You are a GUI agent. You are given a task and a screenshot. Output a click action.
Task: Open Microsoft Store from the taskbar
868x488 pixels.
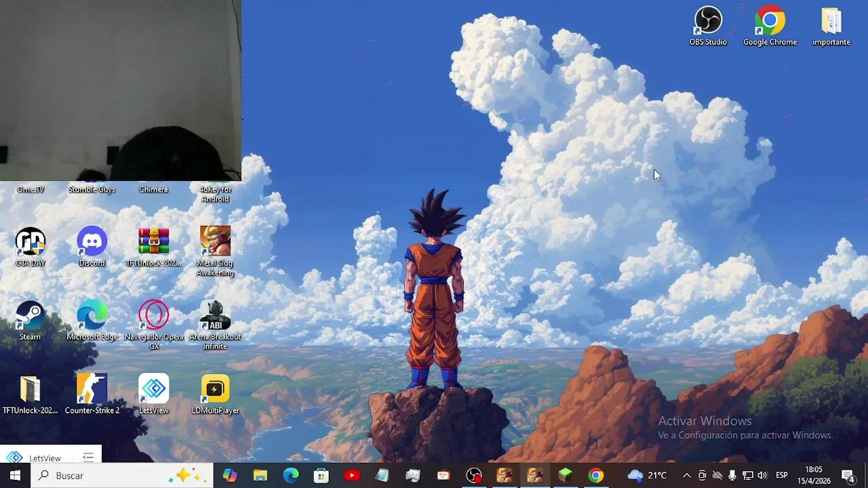coord(321,476)
